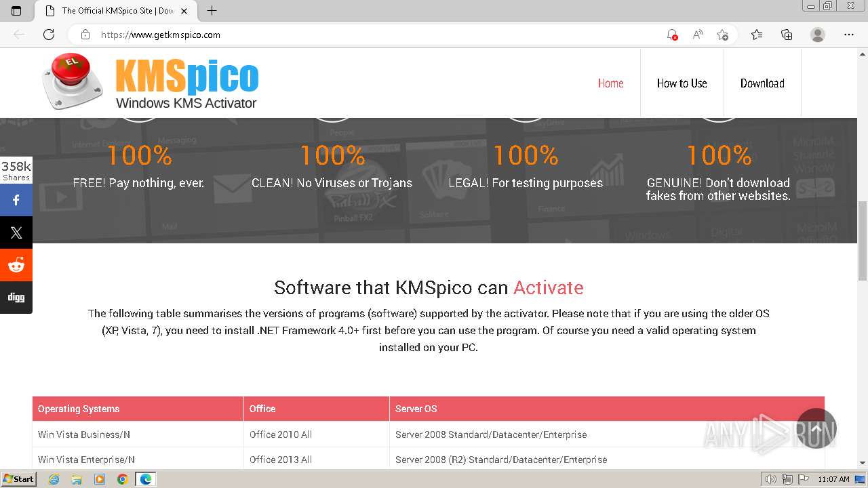
Task: Select the Server OS column header
Action: point(607,409)
